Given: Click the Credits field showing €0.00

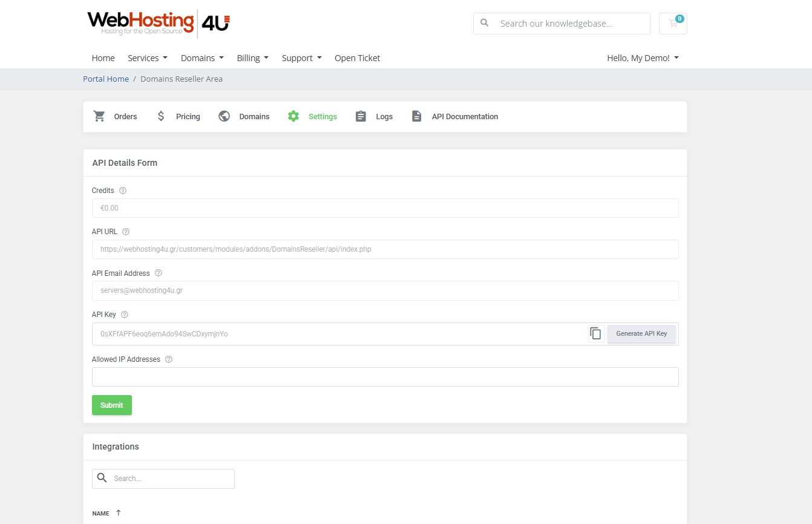Looking at the screenshot, I should (x=385, y=208).
